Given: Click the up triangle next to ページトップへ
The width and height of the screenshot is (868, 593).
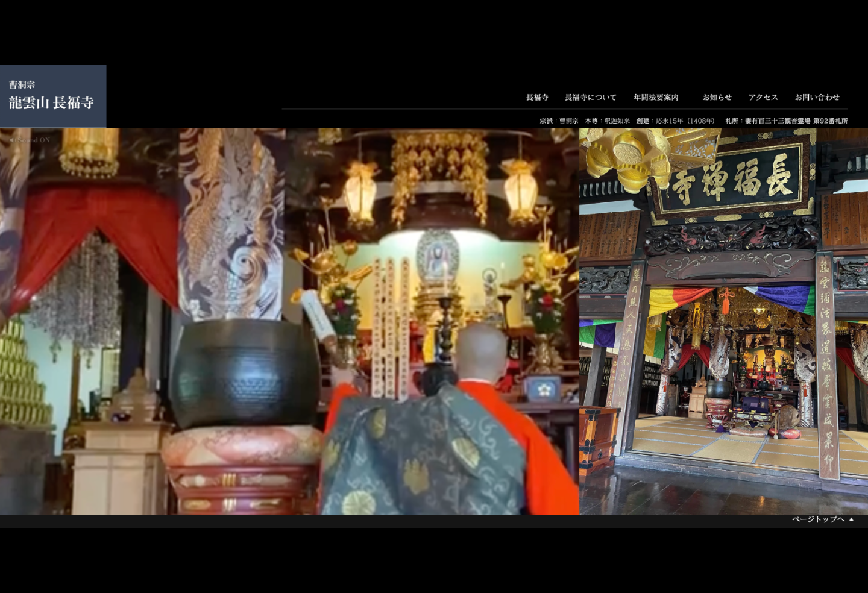Looking at the screenshot, I should coord(851,519).
